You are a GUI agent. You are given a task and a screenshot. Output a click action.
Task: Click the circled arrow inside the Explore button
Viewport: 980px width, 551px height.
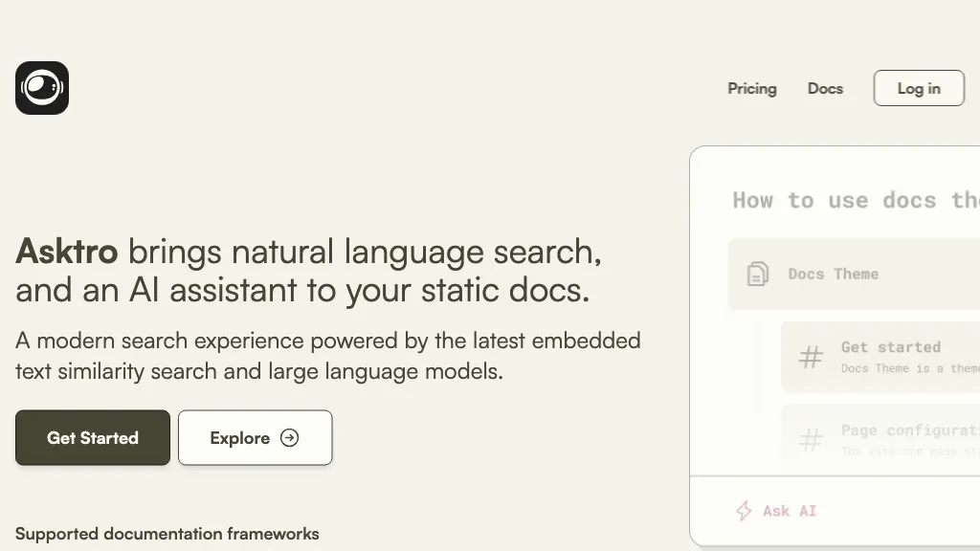(289, 437)
